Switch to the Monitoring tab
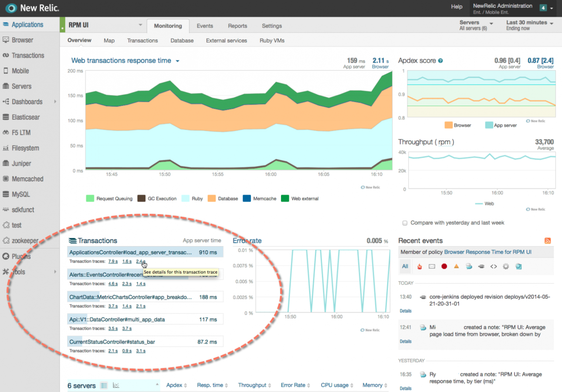Image resolution: width=562 pixels, height=392 pixels. click(168, 26)
